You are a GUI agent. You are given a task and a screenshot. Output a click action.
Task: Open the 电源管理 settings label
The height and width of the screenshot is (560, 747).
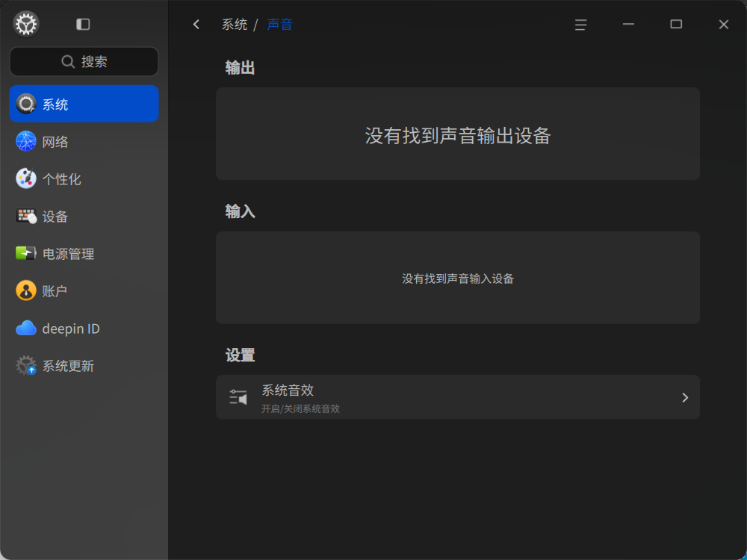point(68,254)
